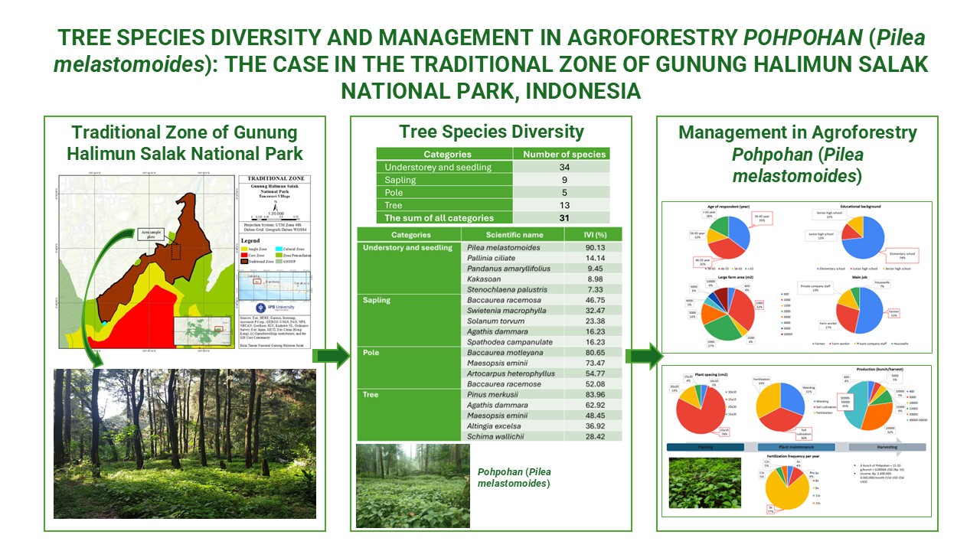Click 'Management in Agroforestry Pohpohan' panel heading
980x551 pixels.
[797, 154]
